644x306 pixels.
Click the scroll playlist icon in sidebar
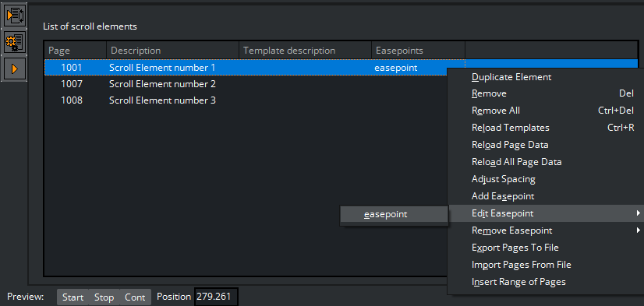15,16
